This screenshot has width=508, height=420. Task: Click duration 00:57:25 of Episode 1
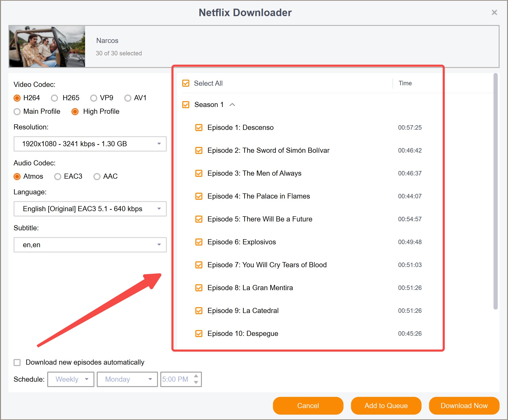[410, 128]
